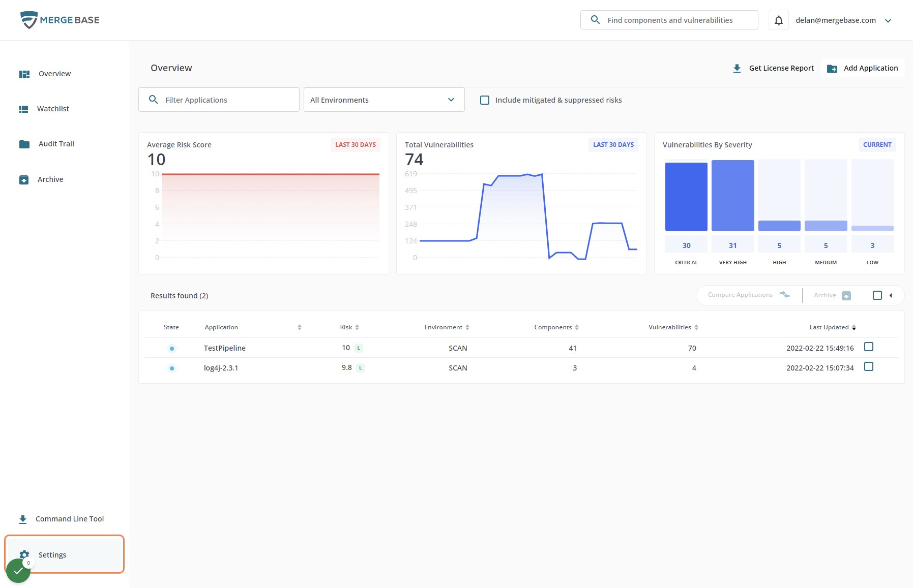The width and height of the screenshot is (913, 588).
Task: Collapse the results toolbar triangle arrow
Action: point(891,295)
